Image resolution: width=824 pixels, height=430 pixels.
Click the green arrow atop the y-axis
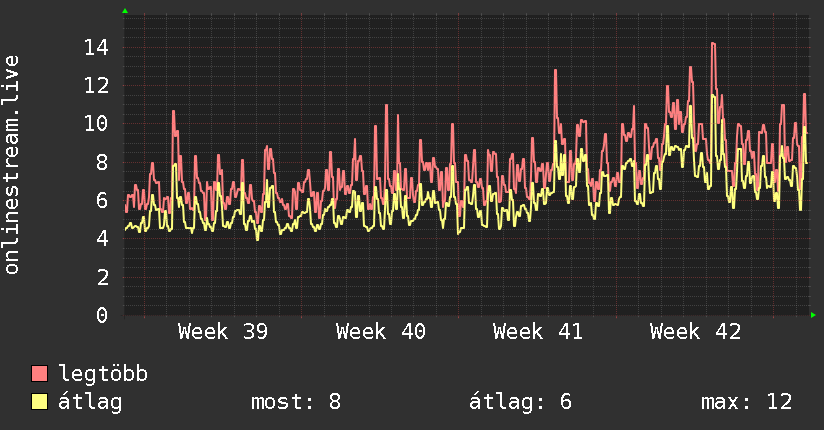coord(125,11)
